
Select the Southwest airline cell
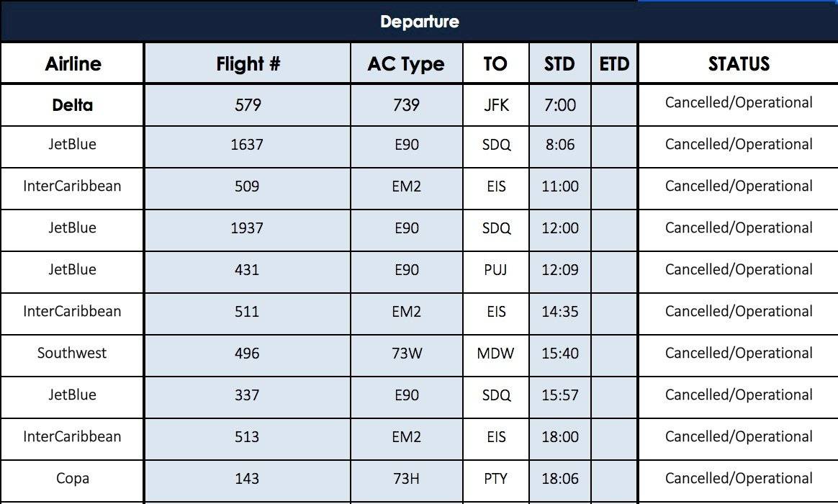(72, 356)
